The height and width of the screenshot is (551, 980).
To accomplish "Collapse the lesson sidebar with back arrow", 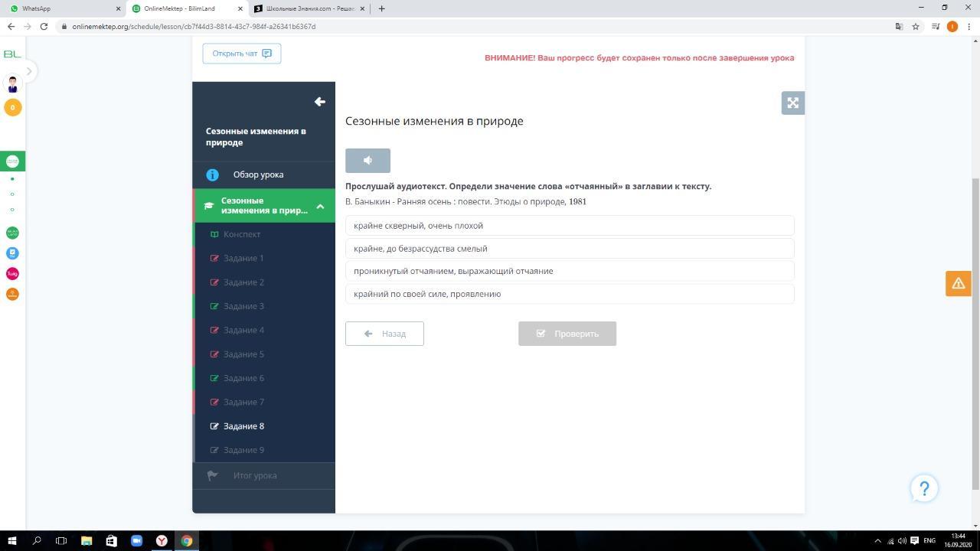I will coord(320,102).
